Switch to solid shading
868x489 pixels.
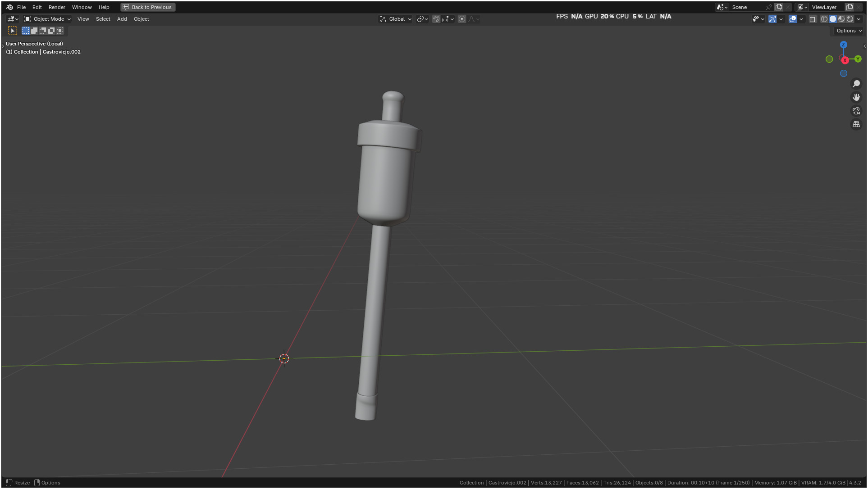click(833, 19)
